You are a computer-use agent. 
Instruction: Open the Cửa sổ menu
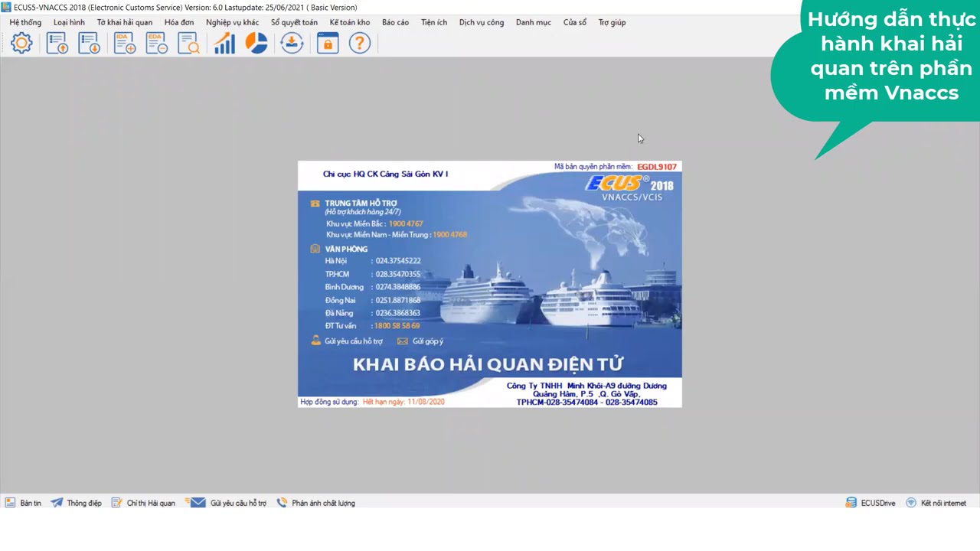575,22
